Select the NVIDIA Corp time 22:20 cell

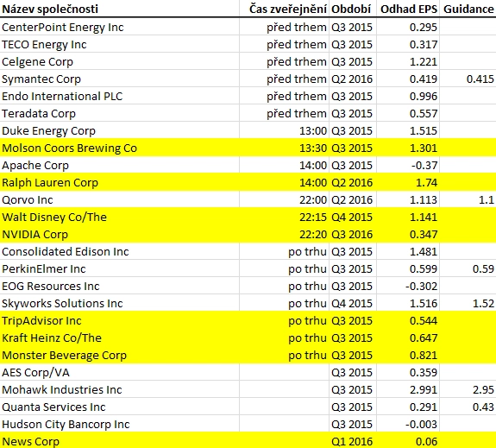(284, 234)
